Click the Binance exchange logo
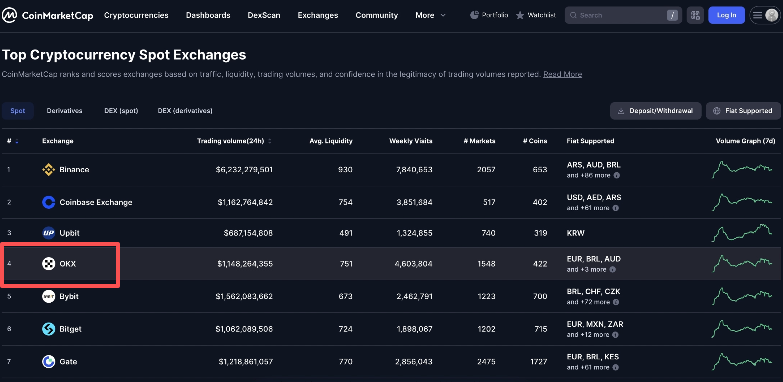Screen dimensions: 783x382 tap(48, 170)
